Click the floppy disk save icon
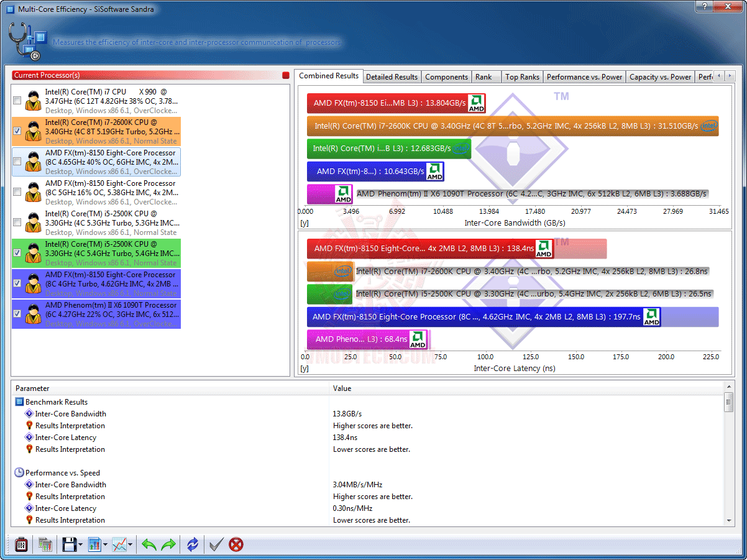This screenshot has height=560, width=747. coord(69,545)
